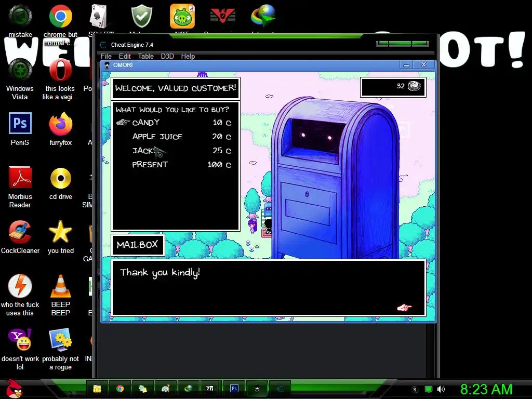This screenshot has width=532, height=399.
Task: Open the Papers Please red eagle icon
Action: 222,15
